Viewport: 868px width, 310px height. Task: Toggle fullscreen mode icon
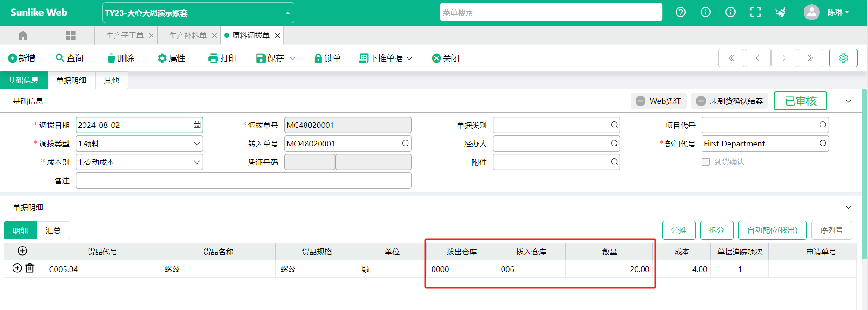pyautogui.click(x=755, y=13)
